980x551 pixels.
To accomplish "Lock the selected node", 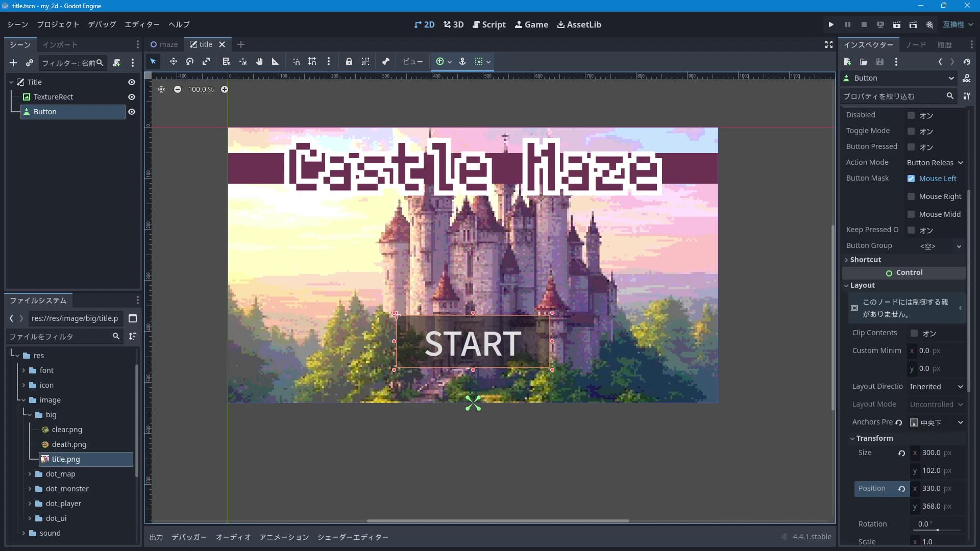I will point(349,62).
